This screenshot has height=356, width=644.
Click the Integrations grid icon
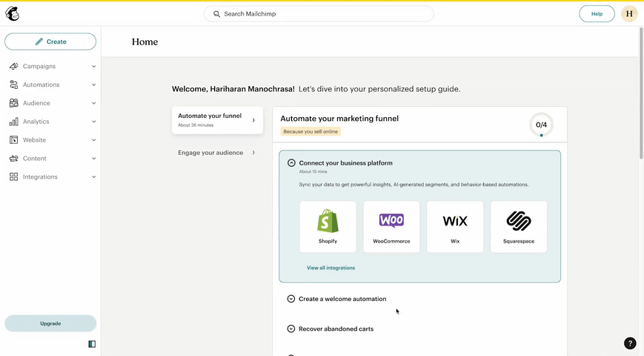pos(13,177)
